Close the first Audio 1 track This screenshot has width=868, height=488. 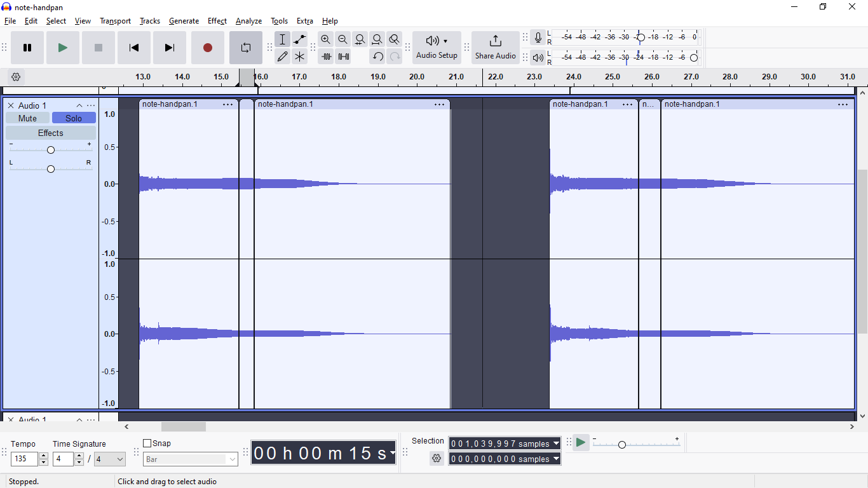(11, 105)
